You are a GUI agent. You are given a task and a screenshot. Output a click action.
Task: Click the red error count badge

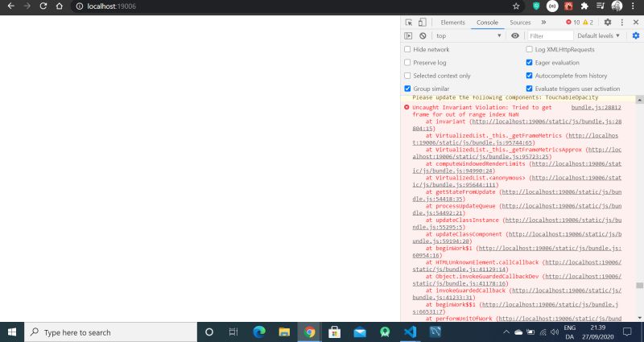pos(572,23)
